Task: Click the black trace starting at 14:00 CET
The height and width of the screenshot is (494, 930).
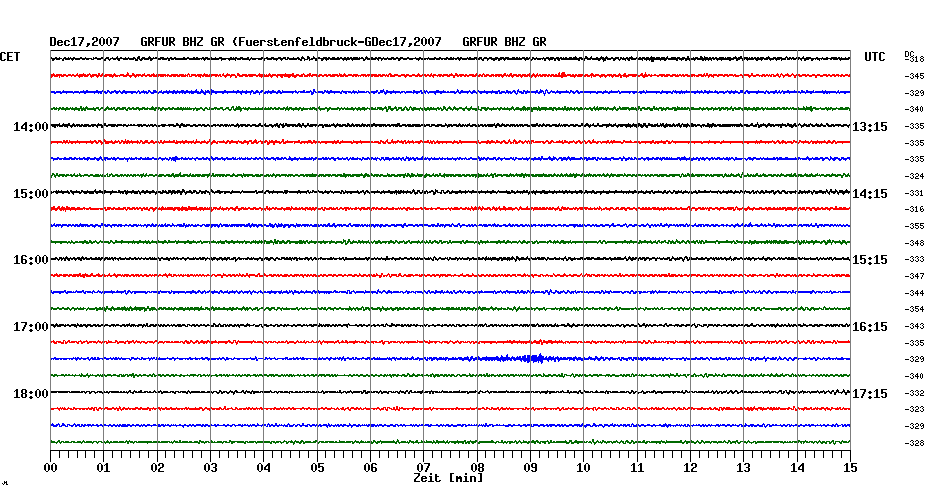Action: [x=450, y=126]
